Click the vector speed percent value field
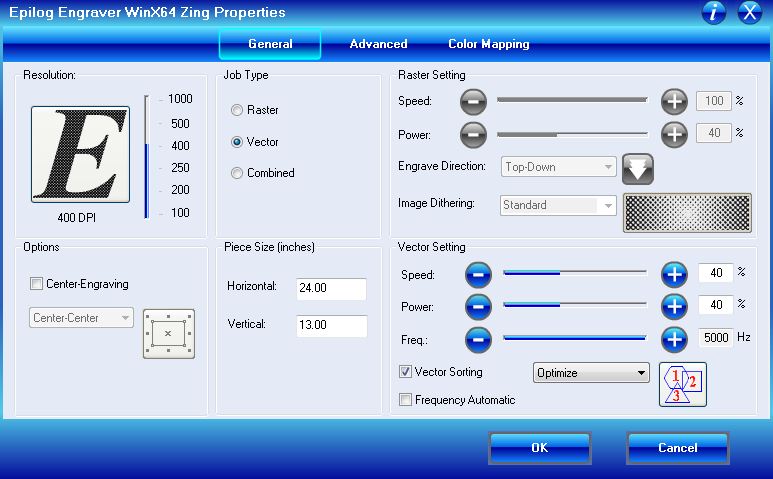This screenshot has height=479, width=773. click(x=715, y=273)
